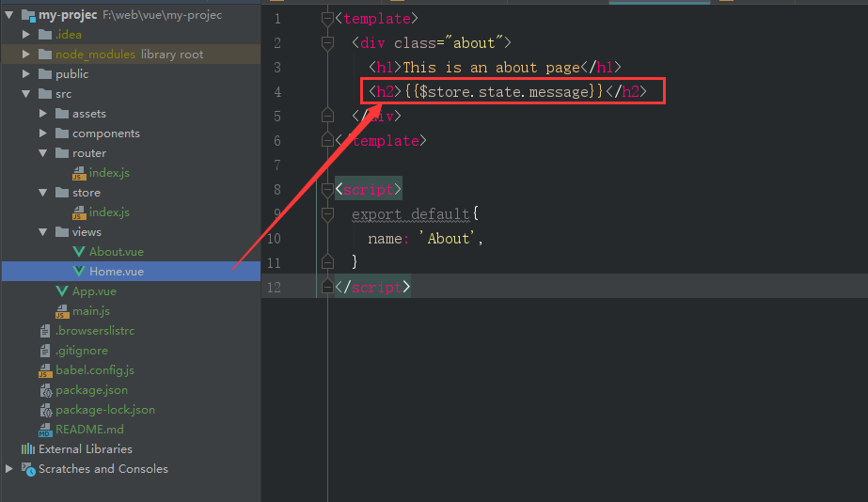Click fold end marker on line 11

[327, 262]
